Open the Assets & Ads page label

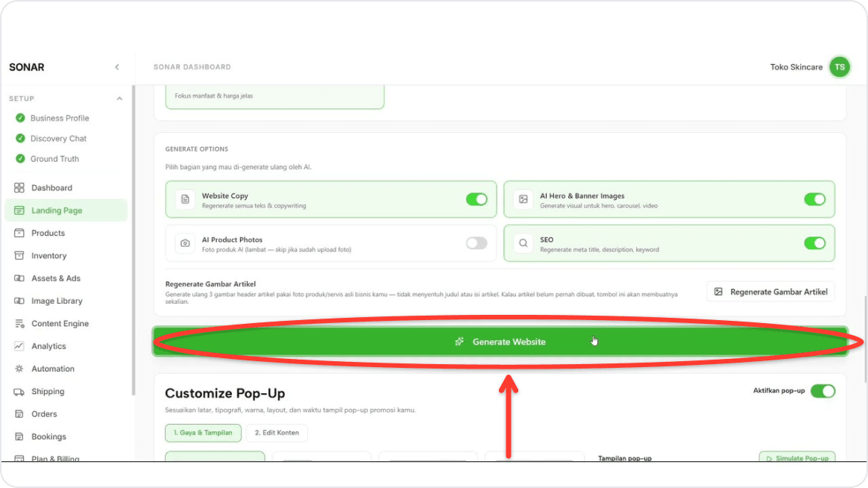point(56,278)
